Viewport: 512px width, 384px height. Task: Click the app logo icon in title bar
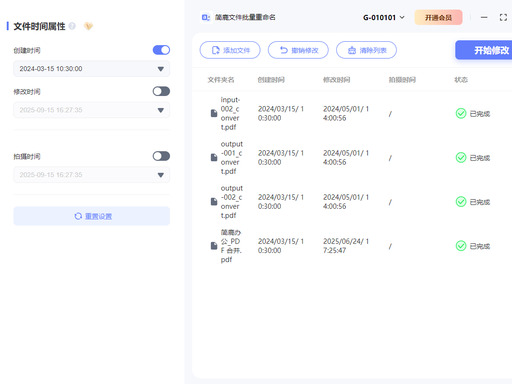(206, 17)
